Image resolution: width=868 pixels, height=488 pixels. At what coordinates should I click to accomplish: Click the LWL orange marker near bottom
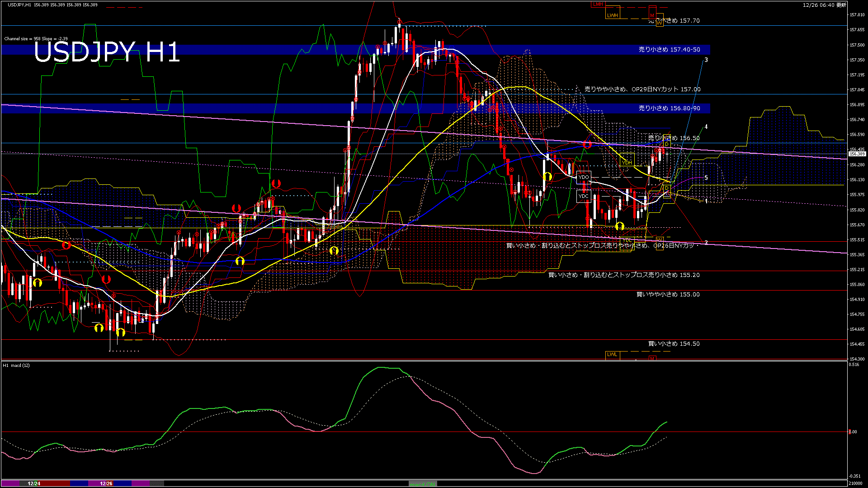(x=612, y=354)
